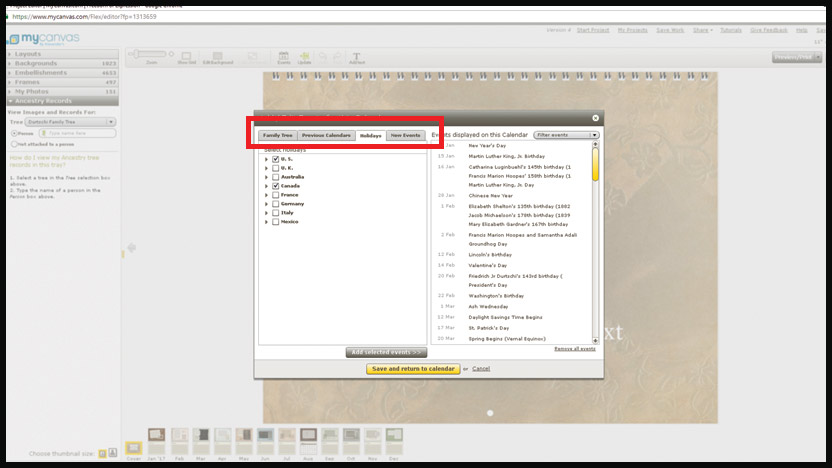Enable the Australia holidays checkbox
This screenshot has height=468, width=832.
click(275, 177)
